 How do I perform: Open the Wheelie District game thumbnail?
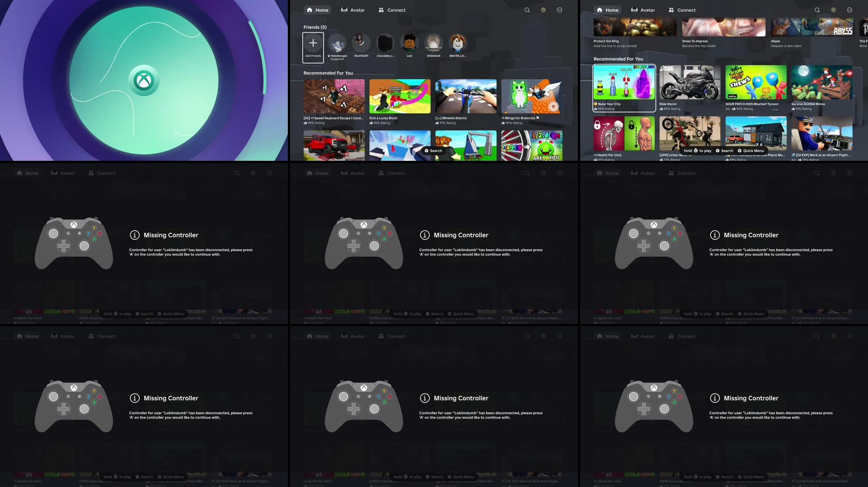click(466, 96)
